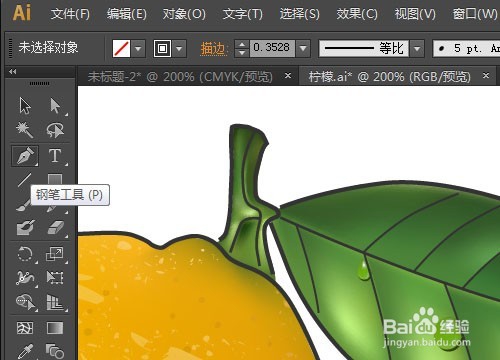Select the Mesh tool

click(25, 328)
